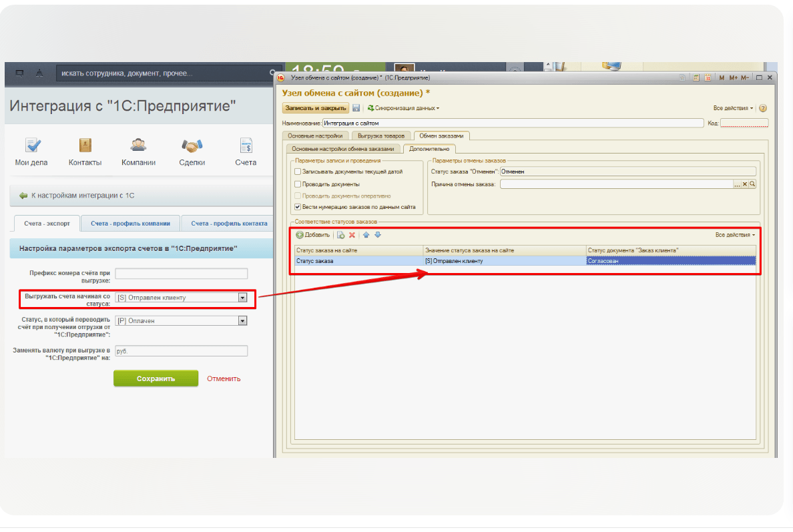Screen dimensions: 793x532
Task: Move status row up with blue arrow
Action: pyautogui.click(x=366, y=235)
